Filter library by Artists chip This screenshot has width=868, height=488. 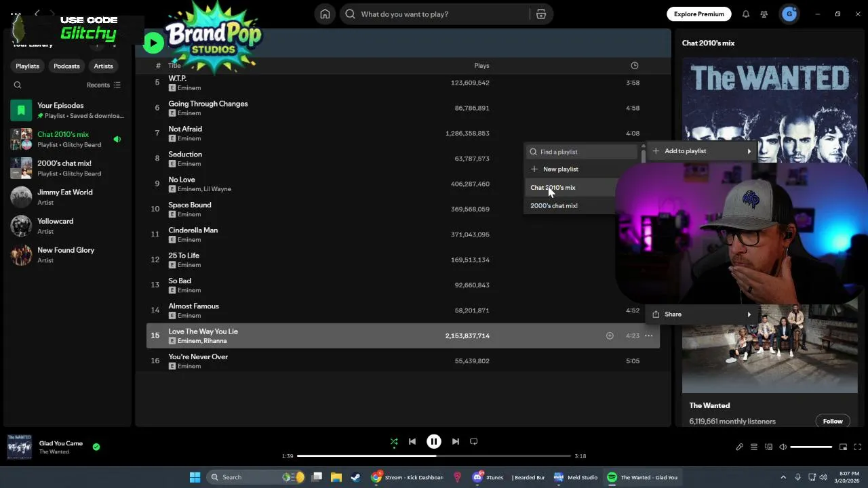103,66
